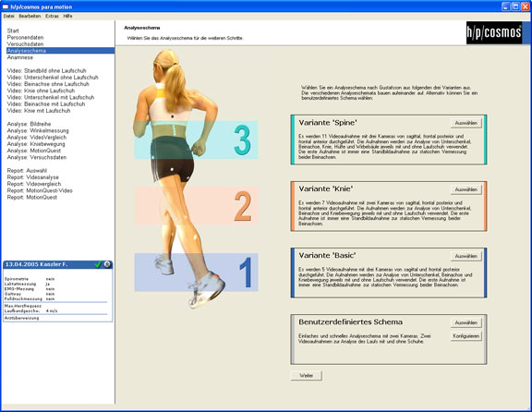Click the orange band numbered 2 on runner

pyautogui.click(x=196, y=206)
